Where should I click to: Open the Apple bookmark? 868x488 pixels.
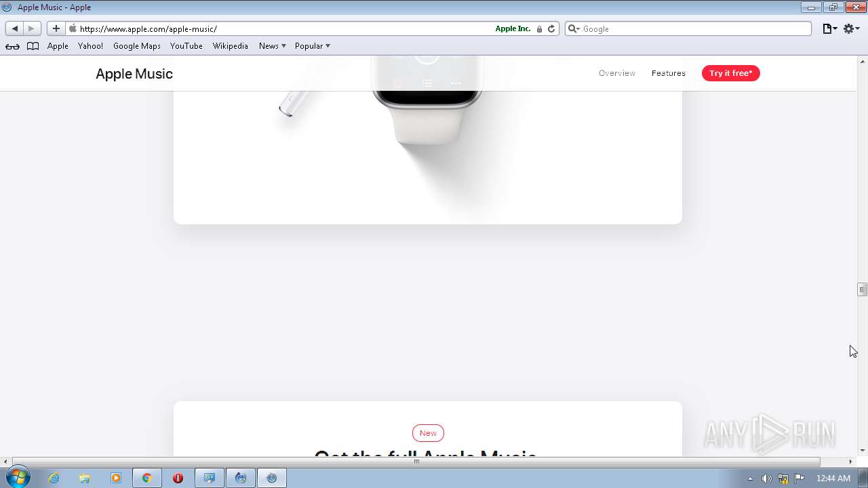pos(58,46)
